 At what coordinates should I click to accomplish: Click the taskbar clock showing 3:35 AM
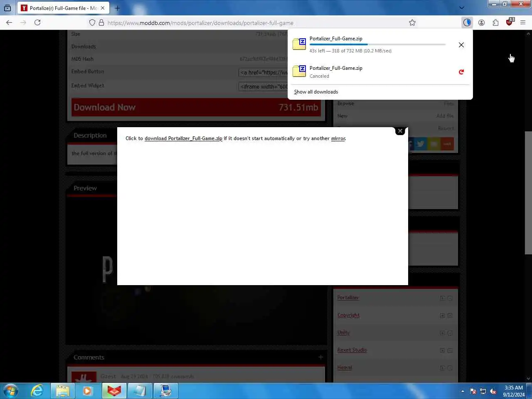tap(514, 391)
